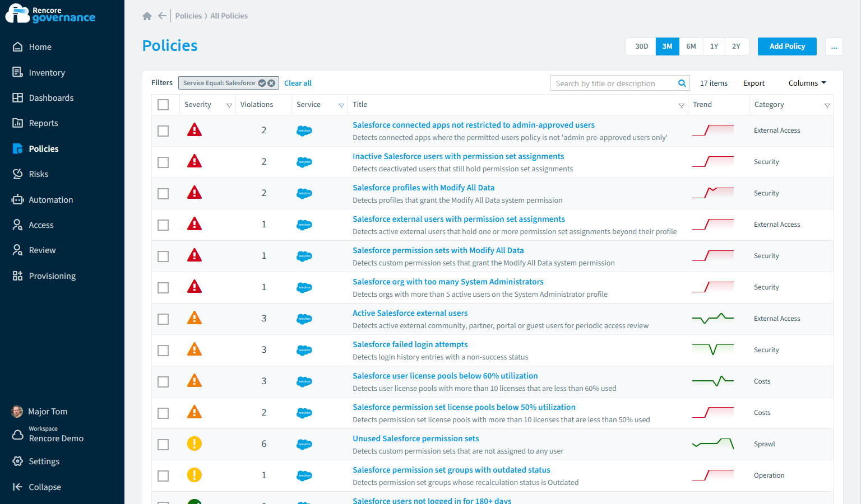The height and width of the screenshot is (504, 861).
Task: Open Salesforce failed login attempts policy
Action: 410,344
